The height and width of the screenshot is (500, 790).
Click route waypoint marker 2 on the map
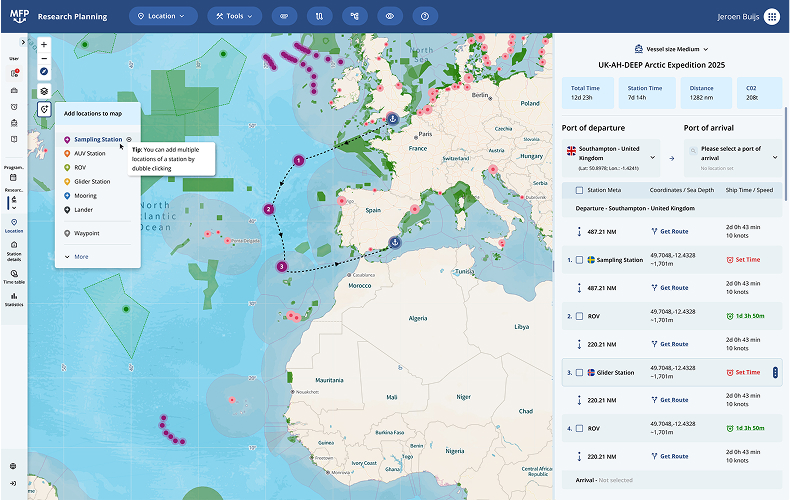click(268, 209)
